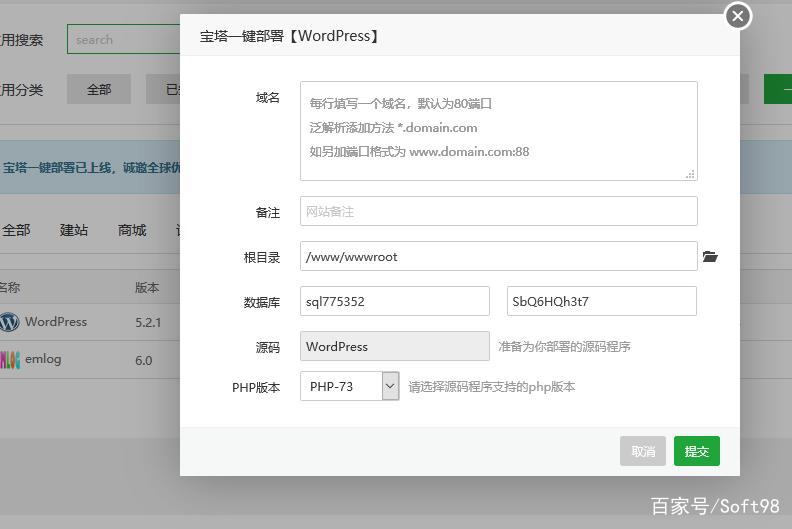Click the PHP version hint text
This screenshot has height=529, width=792.
491,387
